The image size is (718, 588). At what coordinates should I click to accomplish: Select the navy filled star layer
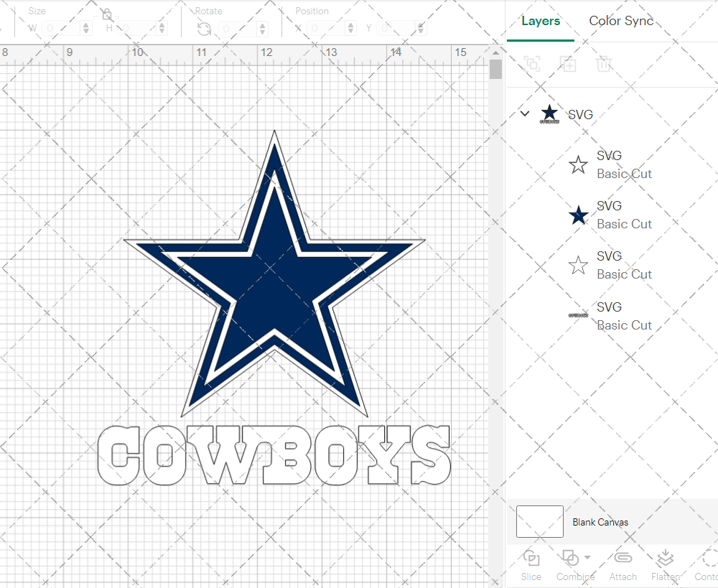pos(612,215)
